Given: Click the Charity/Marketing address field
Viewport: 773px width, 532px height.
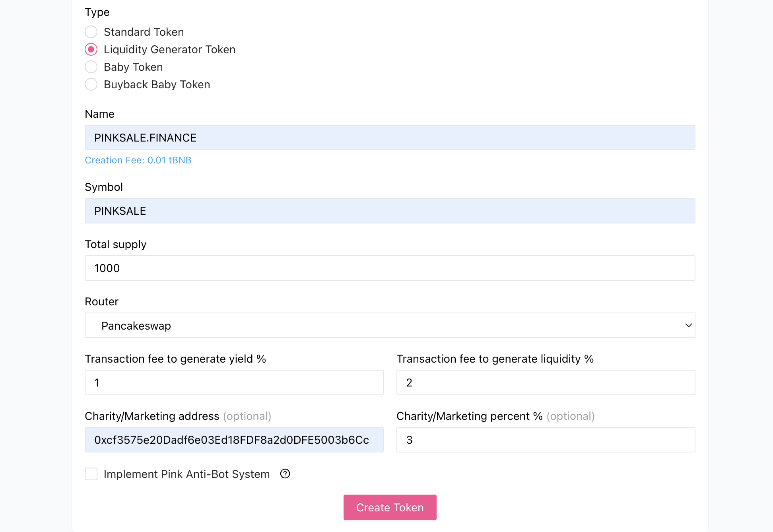Looking at the screenshot, I should 234,440.
